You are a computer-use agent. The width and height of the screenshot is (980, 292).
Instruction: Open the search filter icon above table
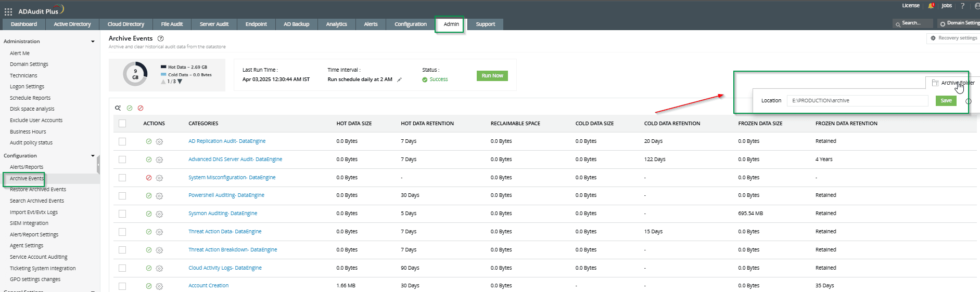pyautogui.click(x=118, y=108)
